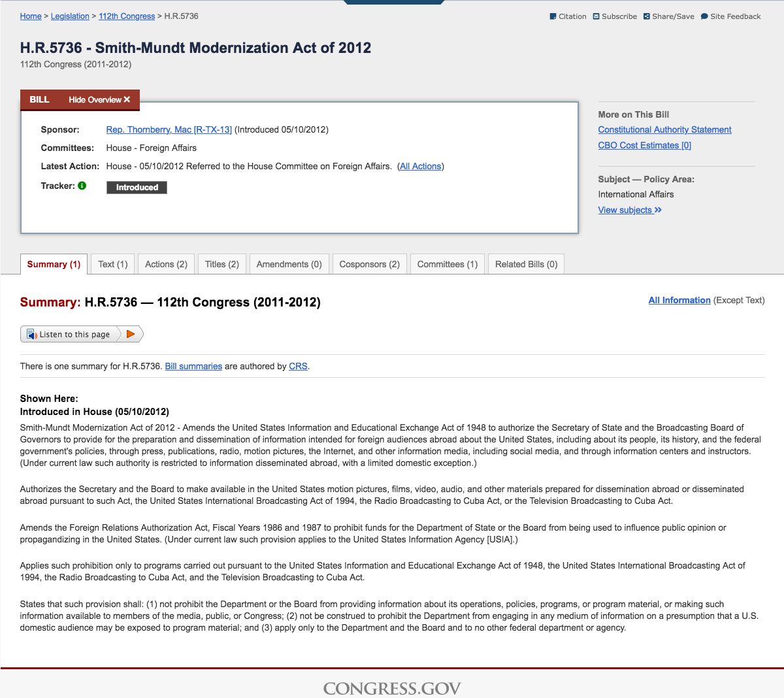Click the CONGRESS.GOV footer logo

(392, 688)
